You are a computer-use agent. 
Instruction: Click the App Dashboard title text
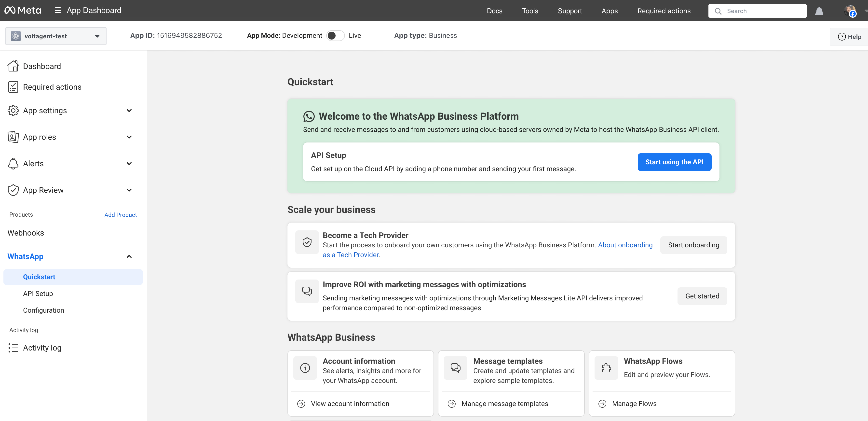tap(94, 11)
